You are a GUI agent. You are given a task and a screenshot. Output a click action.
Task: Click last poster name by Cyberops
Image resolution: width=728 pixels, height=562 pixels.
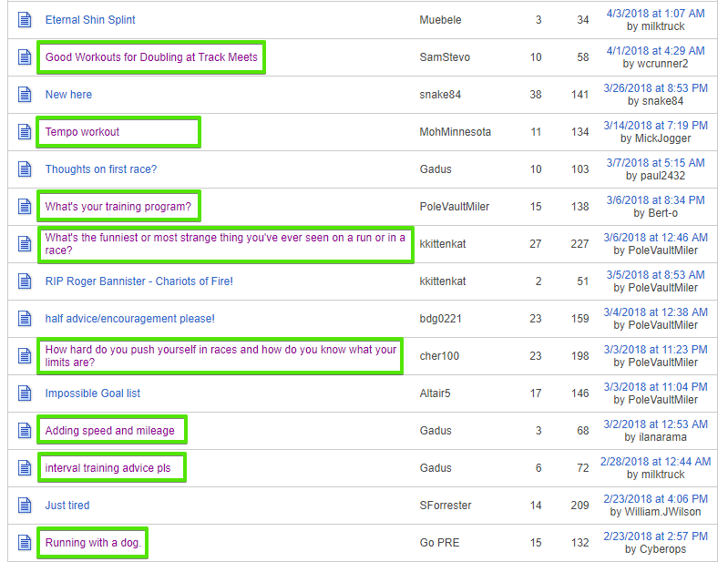coord(663,549)
